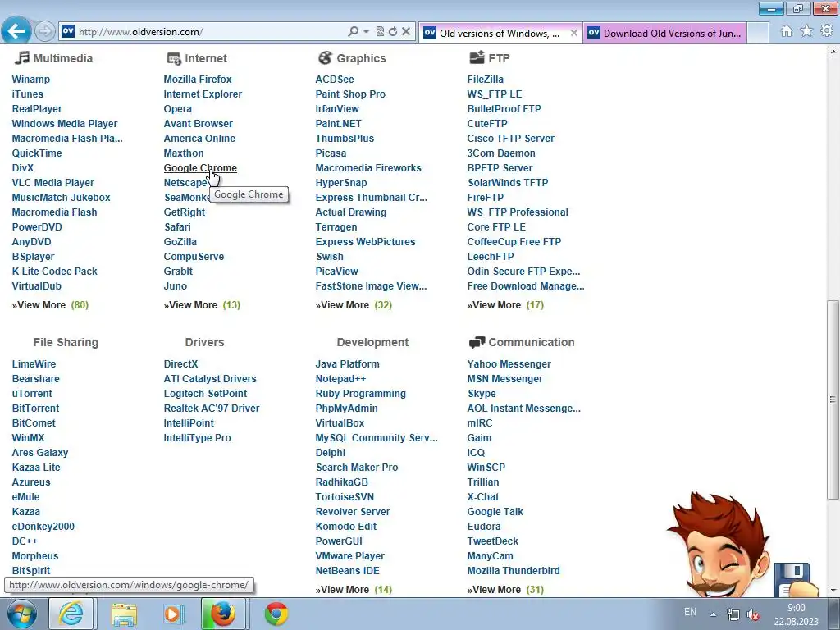
Task: Click the browser Back arrow button
Action: point(16,31)
